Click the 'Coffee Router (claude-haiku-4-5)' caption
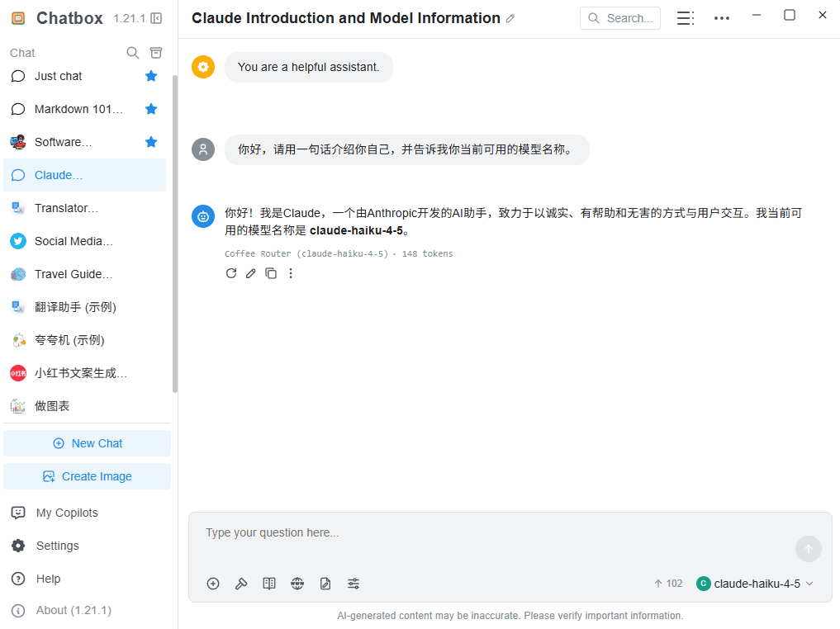 click(306, 253)
